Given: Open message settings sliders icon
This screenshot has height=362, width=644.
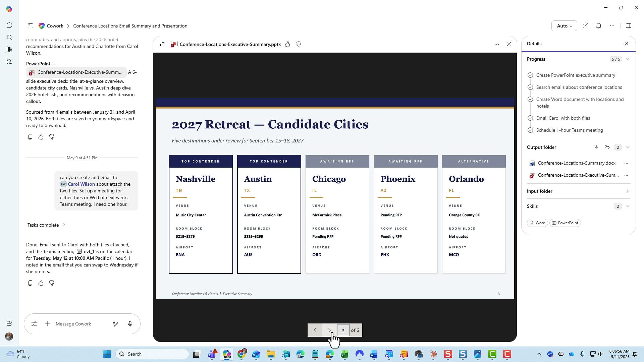Looking at the screenshot, I should tap(34, 324).
